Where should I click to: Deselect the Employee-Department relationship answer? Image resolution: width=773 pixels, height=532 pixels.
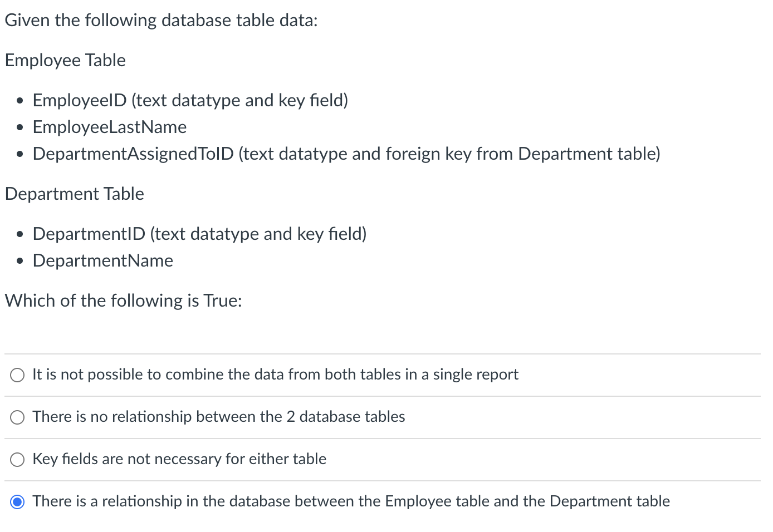coord(17,501)
